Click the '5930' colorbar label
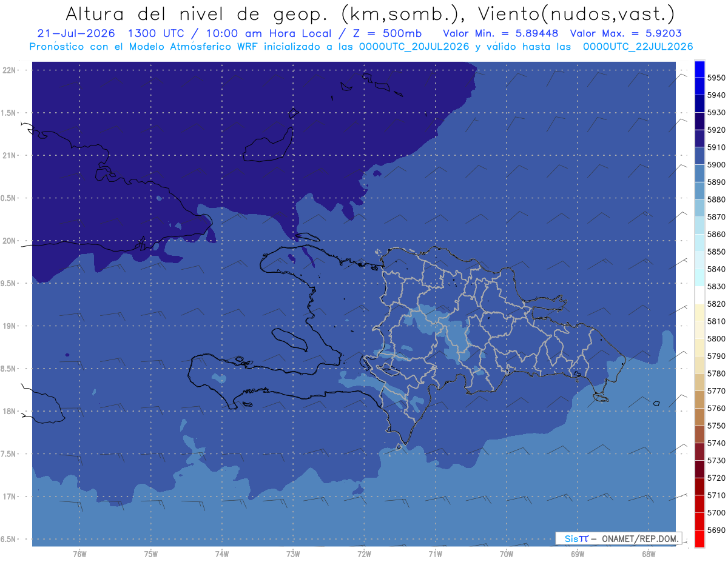Viewport: 728px width, 562px height. click(716, 113)
